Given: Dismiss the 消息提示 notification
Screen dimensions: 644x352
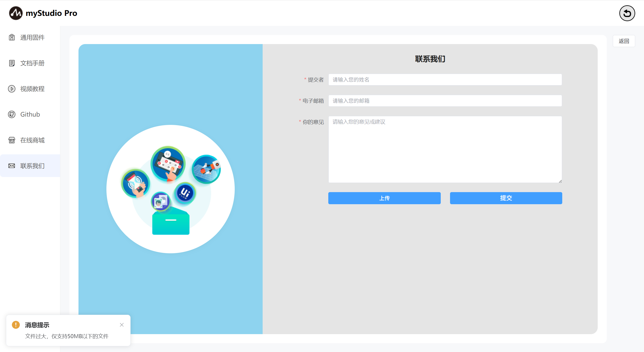Looking at the screenshot, I should 122,325.
